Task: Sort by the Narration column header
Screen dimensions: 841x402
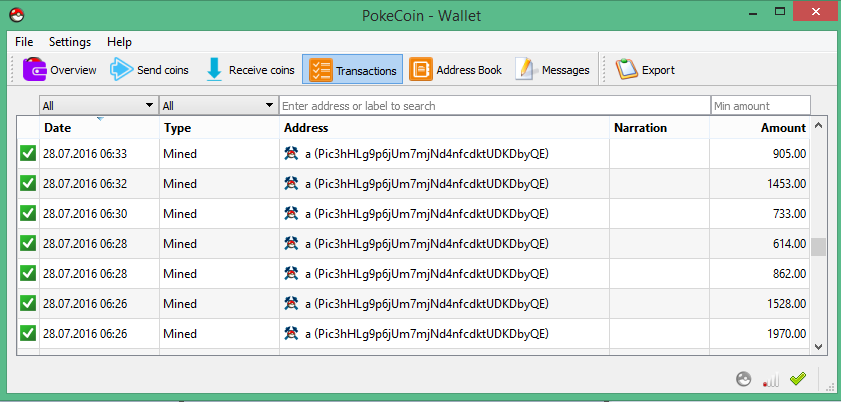Action: click(659, 128)
